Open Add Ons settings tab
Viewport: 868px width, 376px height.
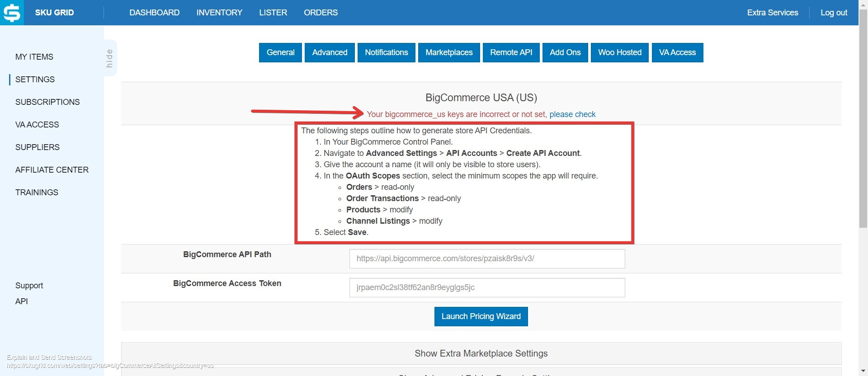tap(565, 52)
